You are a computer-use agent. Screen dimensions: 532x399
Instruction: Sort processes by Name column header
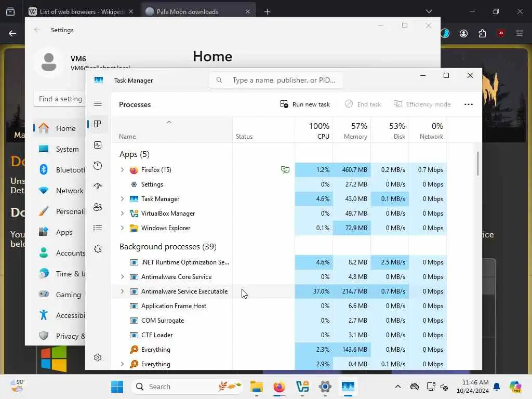click(171, 130)
